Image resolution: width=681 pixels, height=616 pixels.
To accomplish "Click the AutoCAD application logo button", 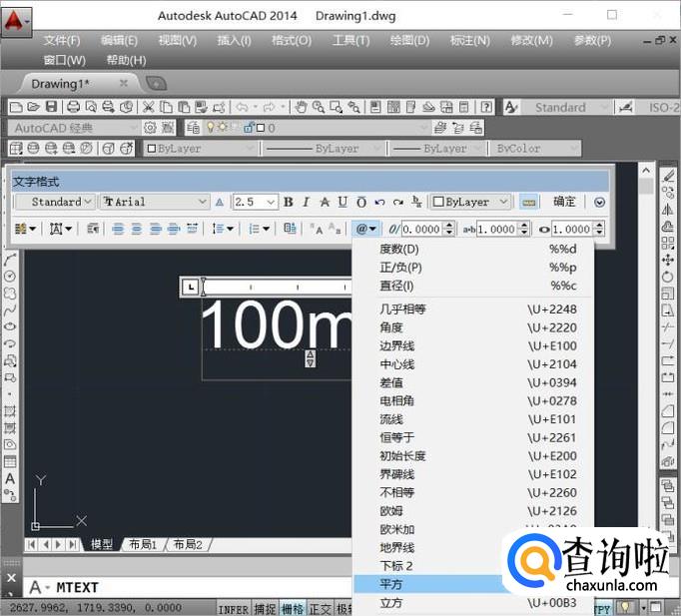I will click(16, 19).
